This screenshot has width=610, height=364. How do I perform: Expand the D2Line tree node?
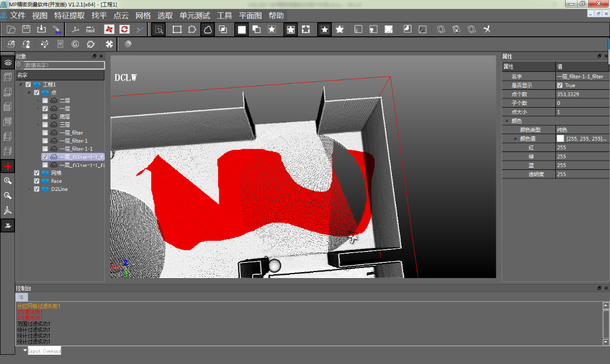coord(29,189)
